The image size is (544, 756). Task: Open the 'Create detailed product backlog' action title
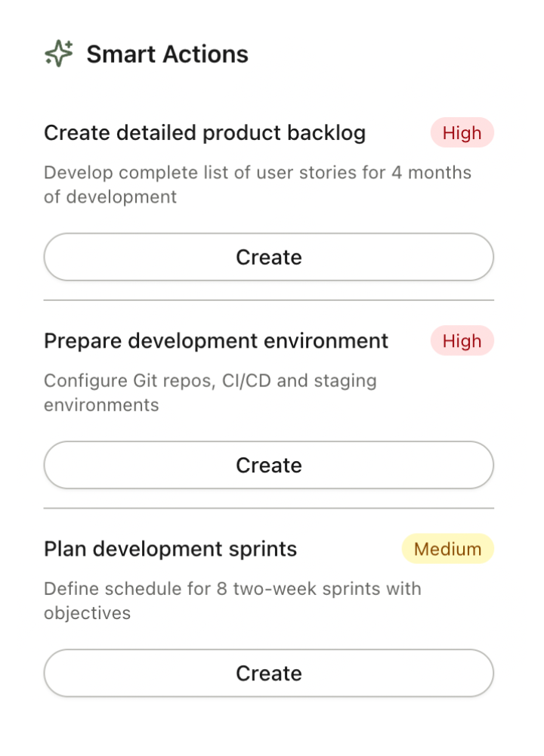pos(205,133)
